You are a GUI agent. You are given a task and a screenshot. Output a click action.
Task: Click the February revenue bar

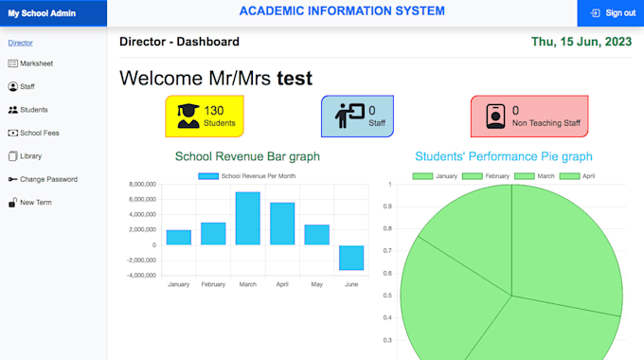[x=213, y=234]
